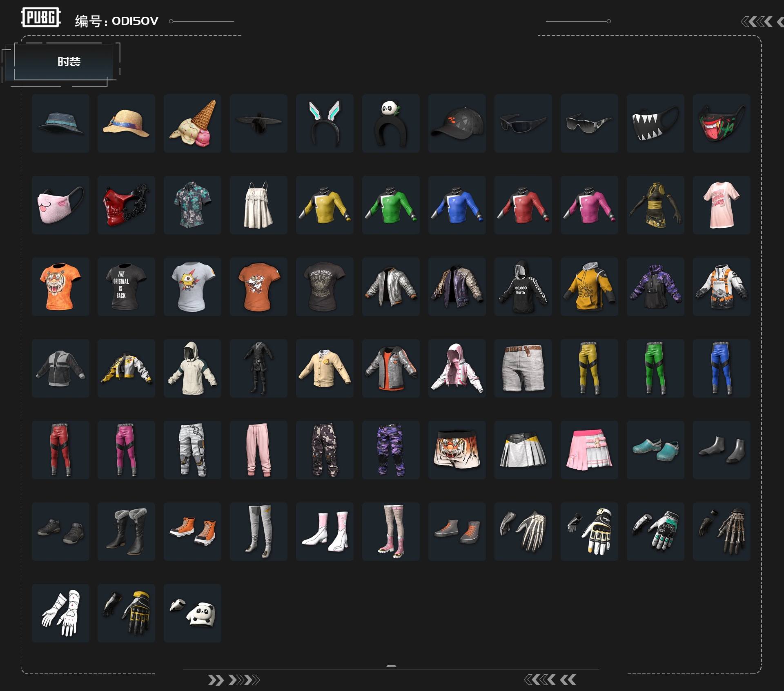Image resolution: width=784 pixels, height=691 pixels.
Task: Pick the panda headband
Action: point(391,123)
